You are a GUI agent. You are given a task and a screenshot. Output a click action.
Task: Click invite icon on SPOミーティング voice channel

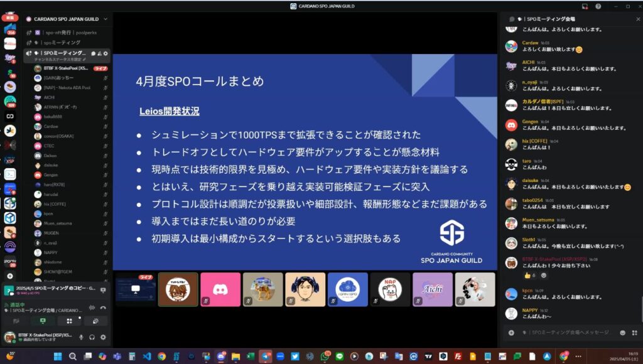[x=99, y=53]
